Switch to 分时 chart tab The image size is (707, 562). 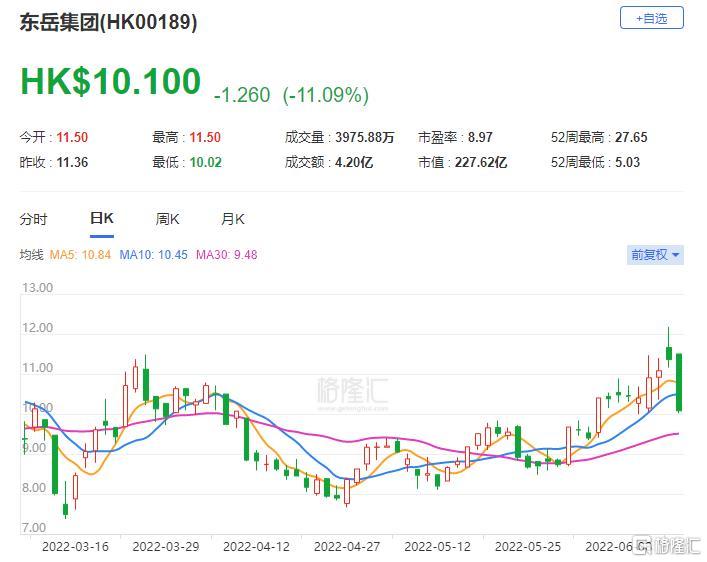click(x=33, y=219)
